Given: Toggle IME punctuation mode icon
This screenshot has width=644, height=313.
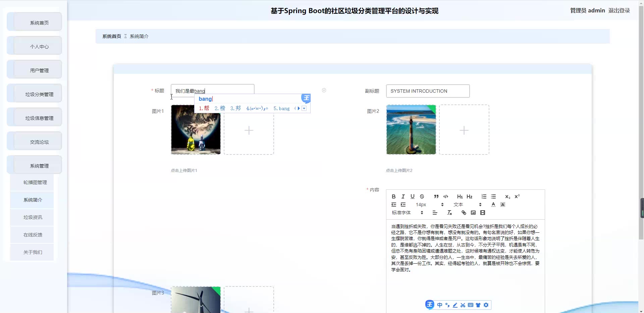Looking at the screenshot, I should click(447, 305).
